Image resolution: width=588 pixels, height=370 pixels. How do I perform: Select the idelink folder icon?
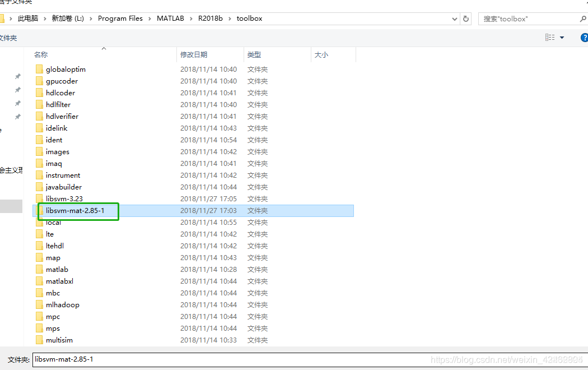[x=39, y=128]
